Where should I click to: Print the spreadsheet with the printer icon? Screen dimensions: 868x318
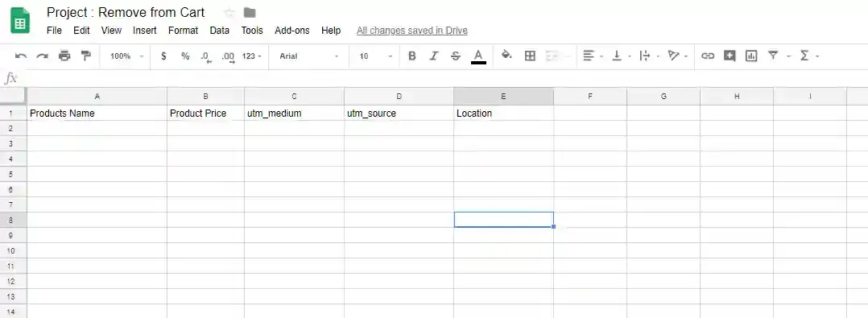[64, 56]
